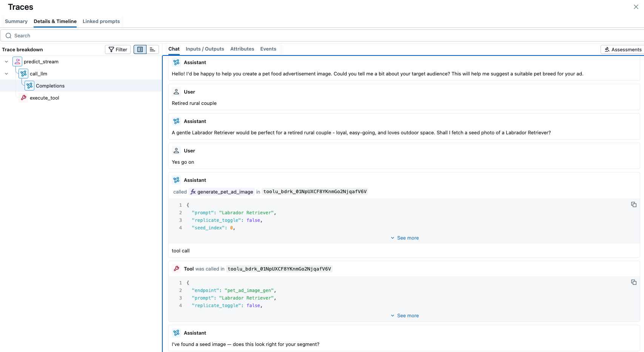Image resolution: width=644 pixels, height=352 pixels.
Task: Click the call_llm span icon
Action: (x=23, y=74)
